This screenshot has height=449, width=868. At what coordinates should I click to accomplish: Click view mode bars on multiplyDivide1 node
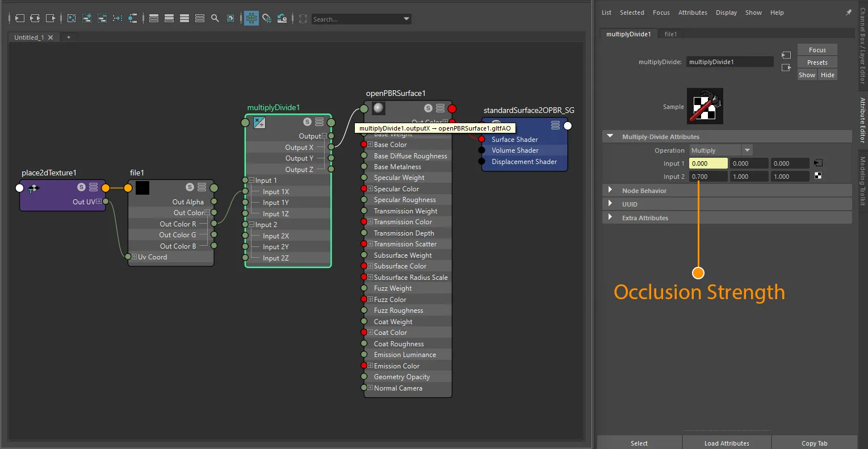point(319,122)
